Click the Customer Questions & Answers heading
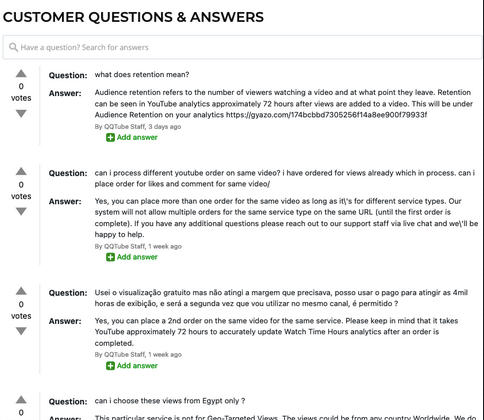This screenshot has height=420, width=484. point(133,17)
